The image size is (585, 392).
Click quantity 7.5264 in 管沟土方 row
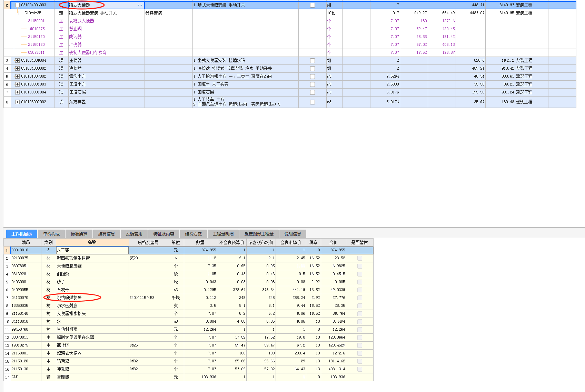393,77
